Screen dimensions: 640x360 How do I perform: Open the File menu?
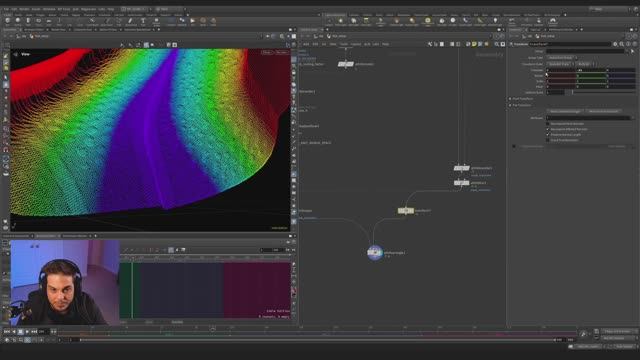click(6, 9)
